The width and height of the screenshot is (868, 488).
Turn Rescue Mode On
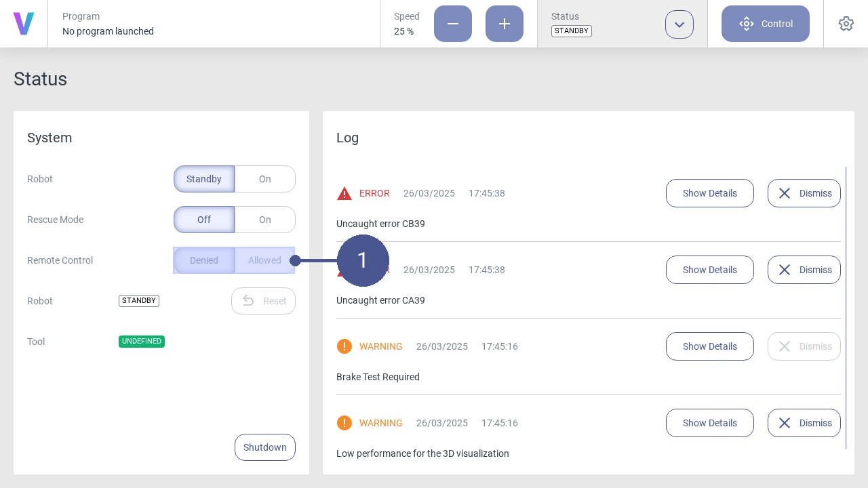(x=264, y=220)
